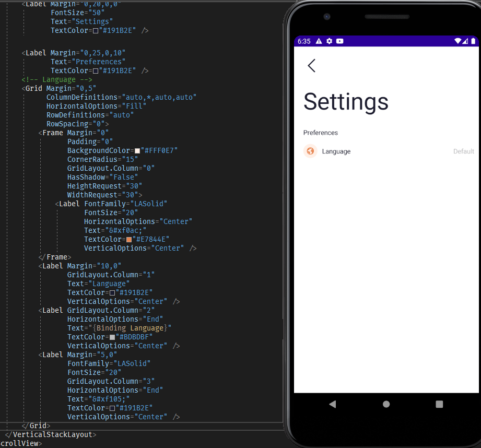
Task: Click the Preferences header in the app
Action: 320,133
